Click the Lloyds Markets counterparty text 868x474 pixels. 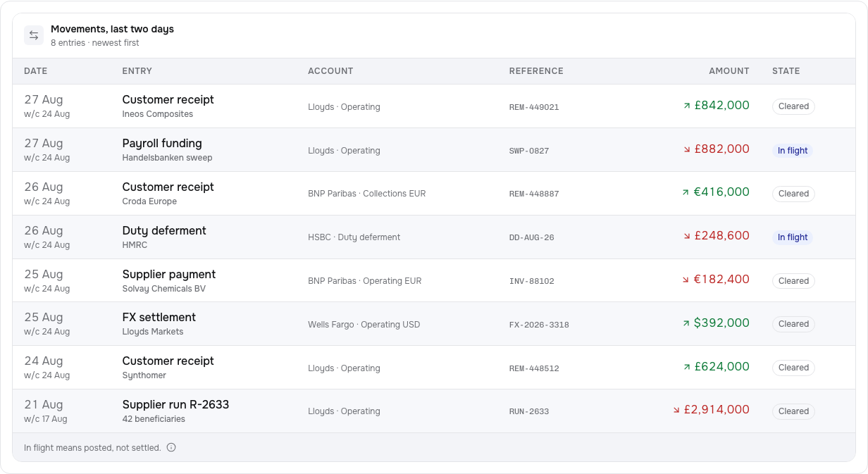[x=153, y=332]
